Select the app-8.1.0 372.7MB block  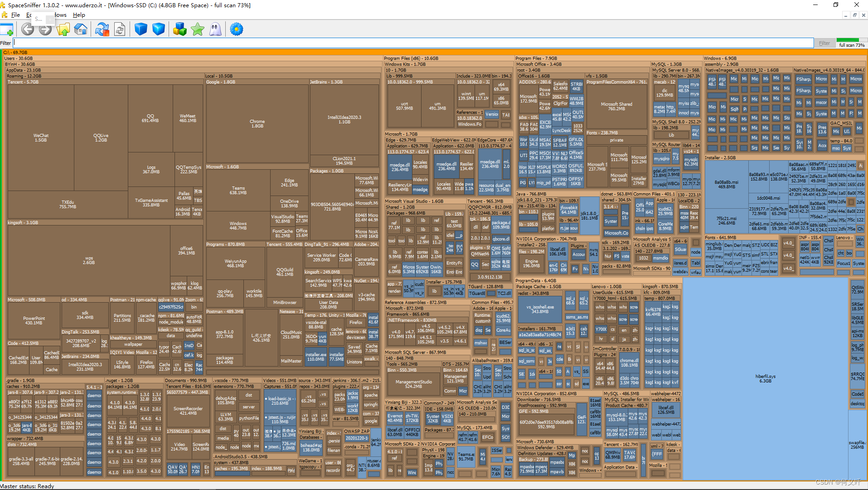(x=225, y=334)
